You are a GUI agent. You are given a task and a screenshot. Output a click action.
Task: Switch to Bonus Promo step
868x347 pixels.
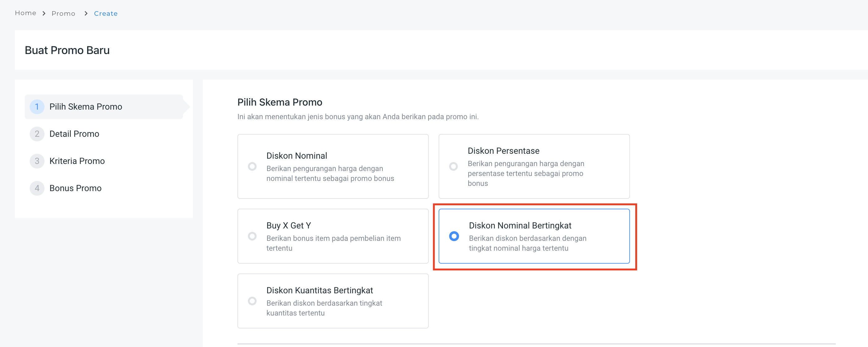point(75,188)
